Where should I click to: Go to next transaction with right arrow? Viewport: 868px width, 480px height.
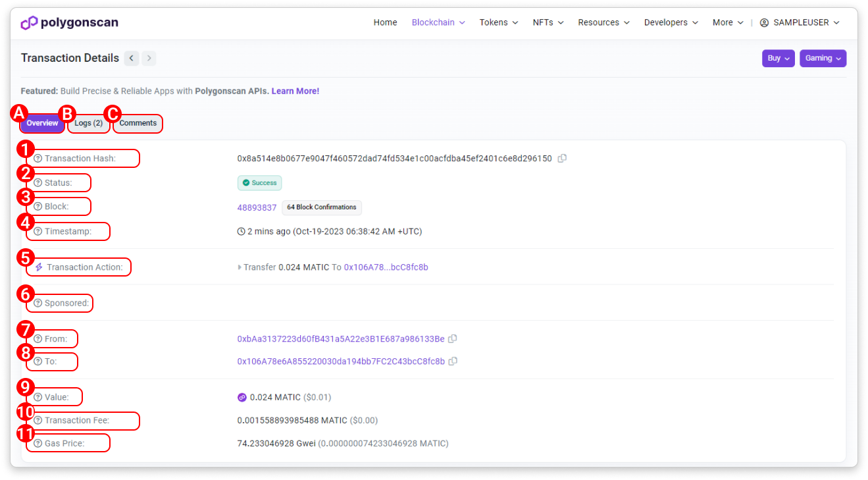[149, 58]
